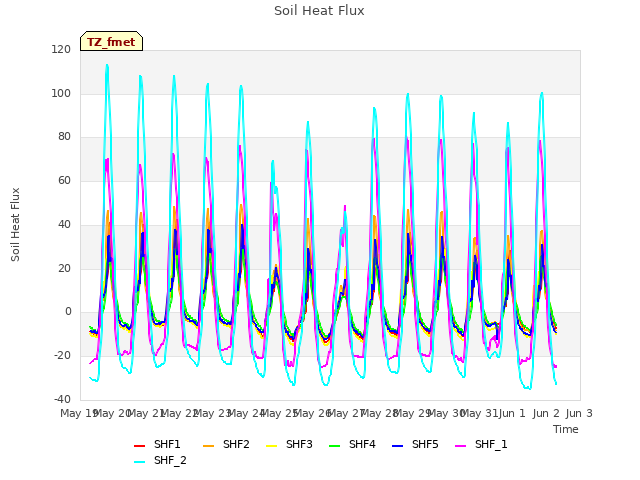This screenshot has width=640, height=480.
Task: Select the SHF1 legend label
Action: (x=167, y=444)
